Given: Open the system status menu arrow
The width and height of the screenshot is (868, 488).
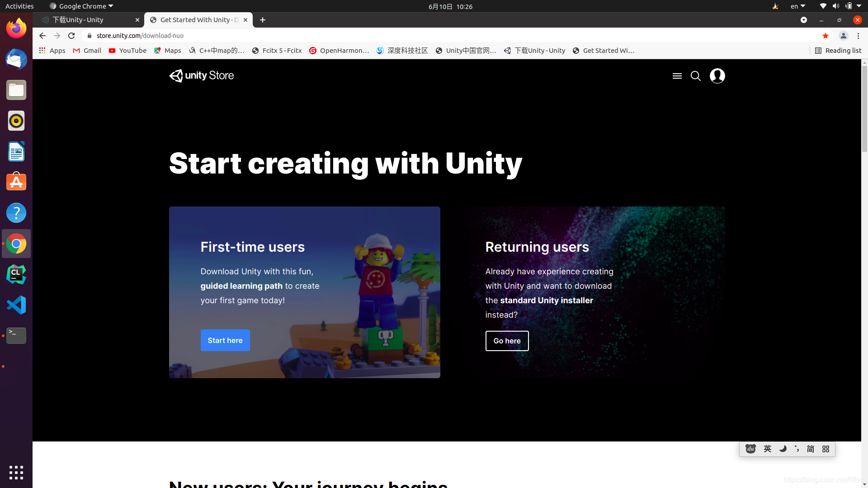Looking at the screenshot, I should pos(859,6).
